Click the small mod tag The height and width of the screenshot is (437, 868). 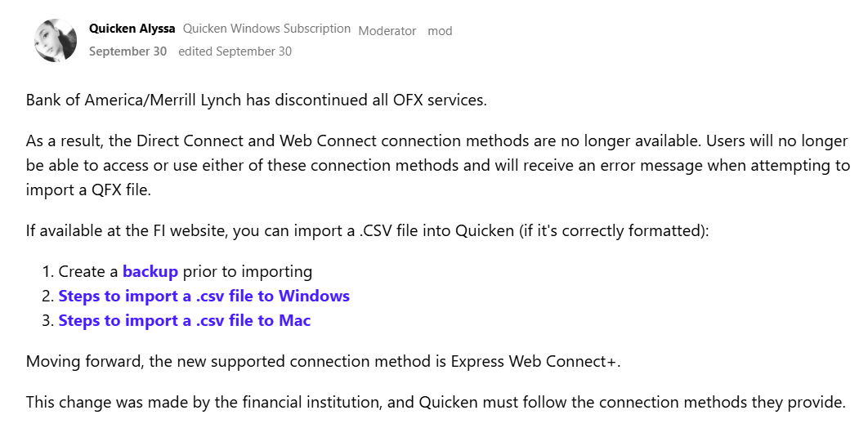(440, 31)
